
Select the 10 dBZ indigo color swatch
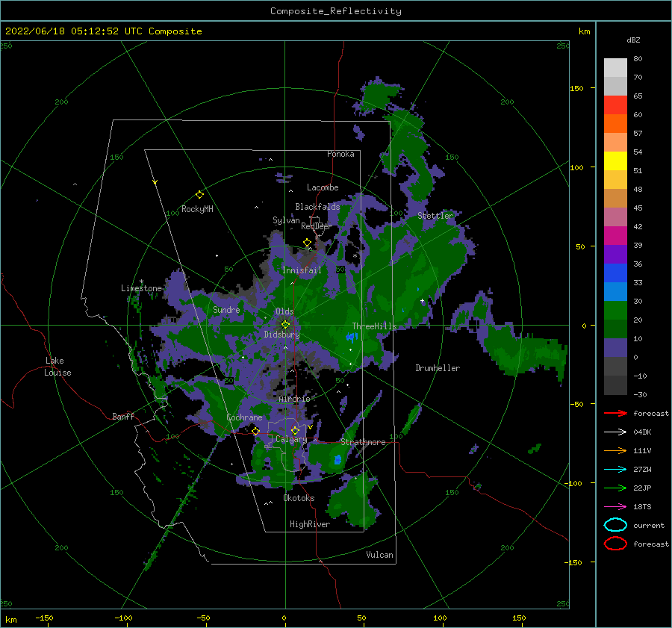(615, 348)
